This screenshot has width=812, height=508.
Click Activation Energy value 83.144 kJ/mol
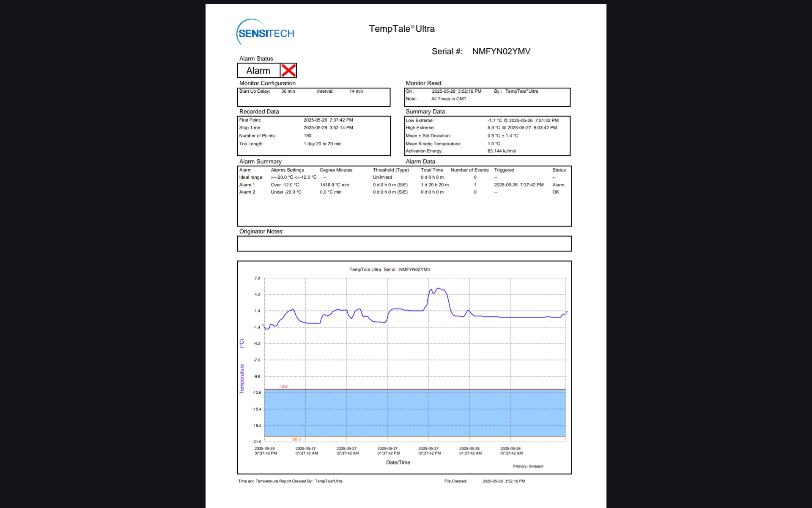coord(502,151)
